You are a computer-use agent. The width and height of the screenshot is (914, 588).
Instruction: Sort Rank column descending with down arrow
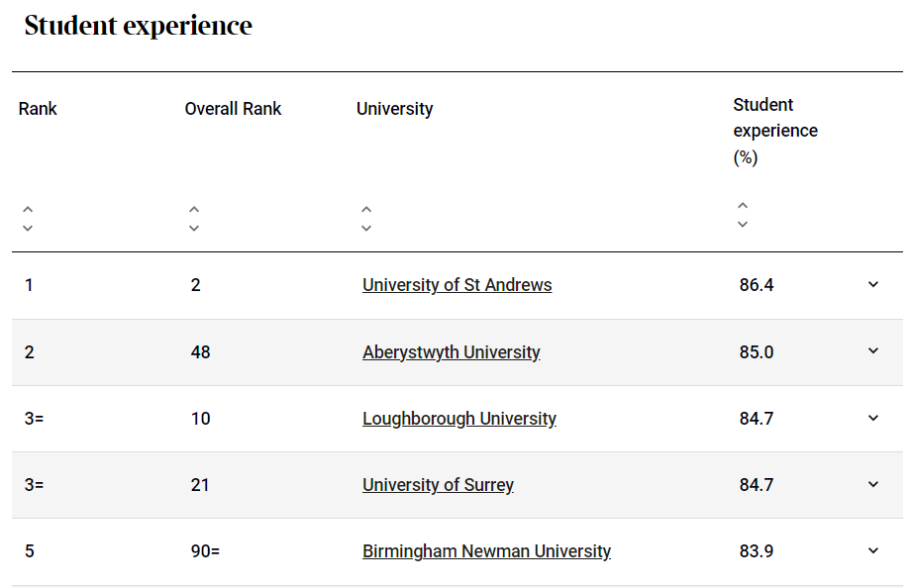tap(28, 228)
